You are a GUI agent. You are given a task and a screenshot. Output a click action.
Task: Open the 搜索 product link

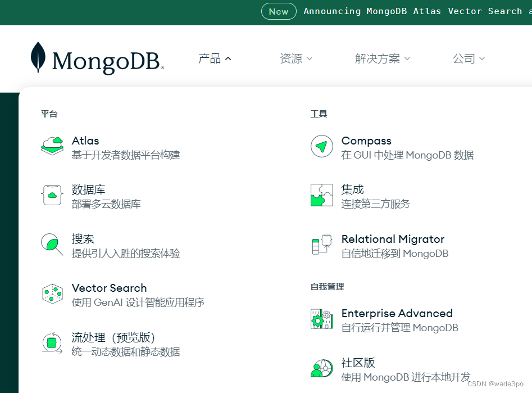pos(83,239)
